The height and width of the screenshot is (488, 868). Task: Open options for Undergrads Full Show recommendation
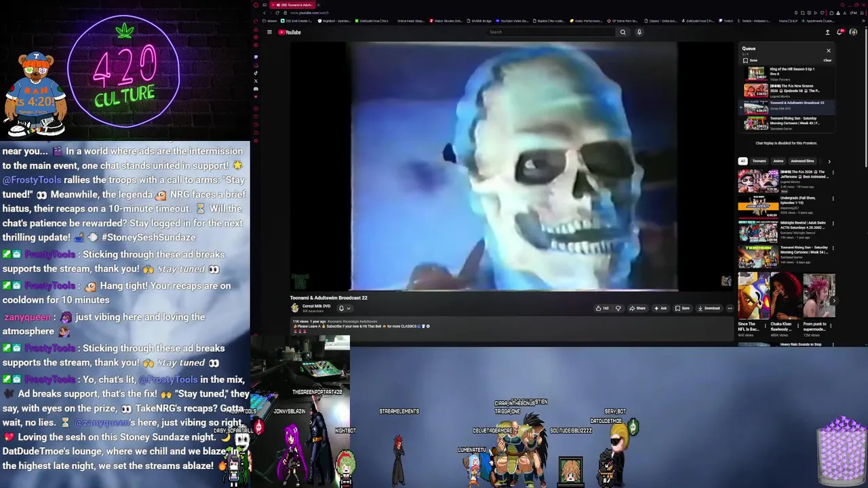833,198
